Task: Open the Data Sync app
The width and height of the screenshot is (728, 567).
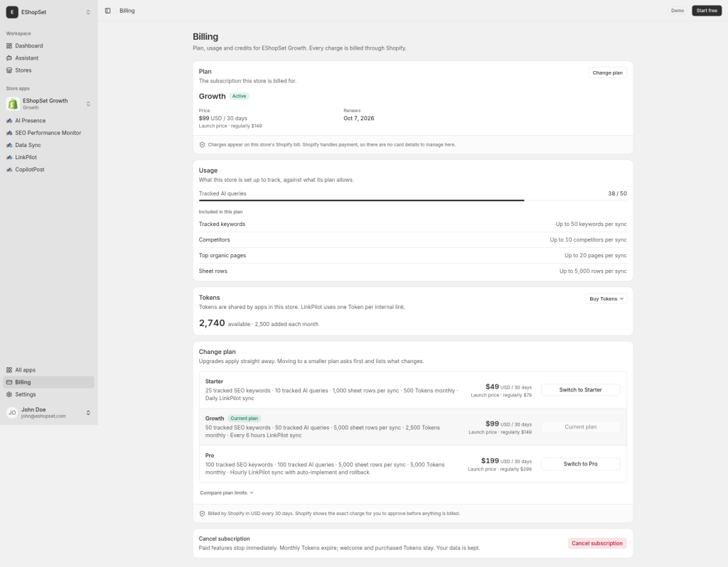Action: click(x=49, y=145)
